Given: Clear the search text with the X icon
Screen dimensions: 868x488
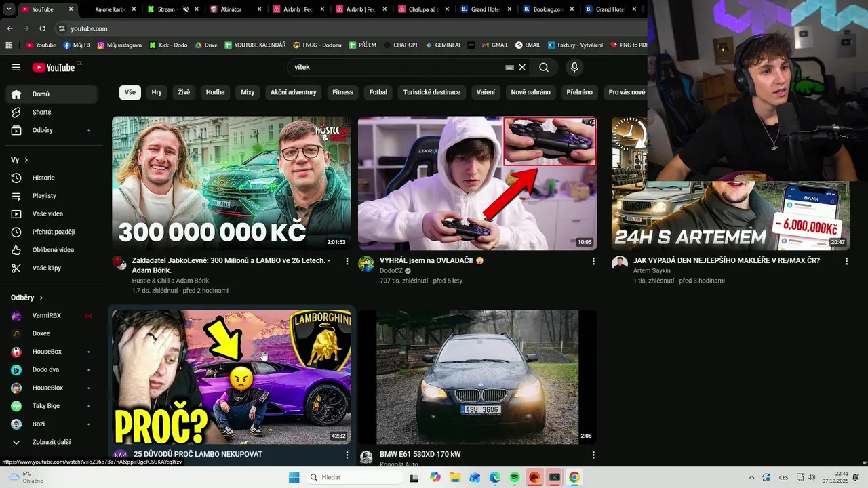Looking at the screenshot, I should coord(522,67).
